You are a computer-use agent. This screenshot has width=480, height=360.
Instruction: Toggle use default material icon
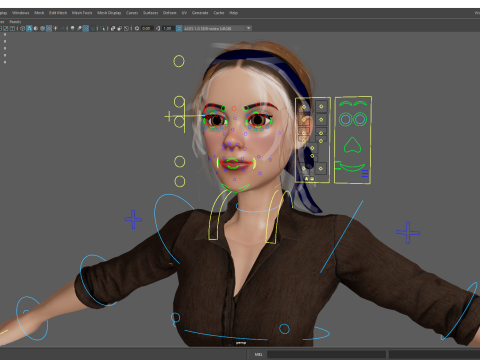coord(36,28)
